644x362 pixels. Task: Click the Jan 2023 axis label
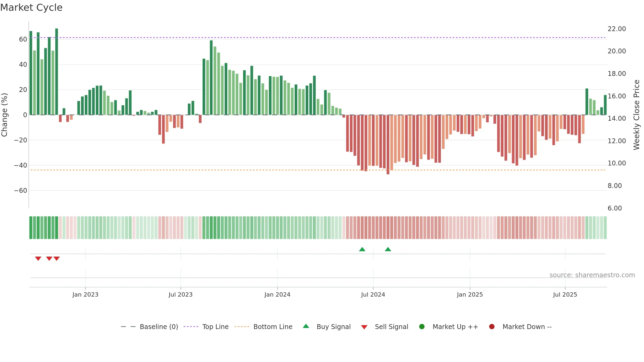85,295
